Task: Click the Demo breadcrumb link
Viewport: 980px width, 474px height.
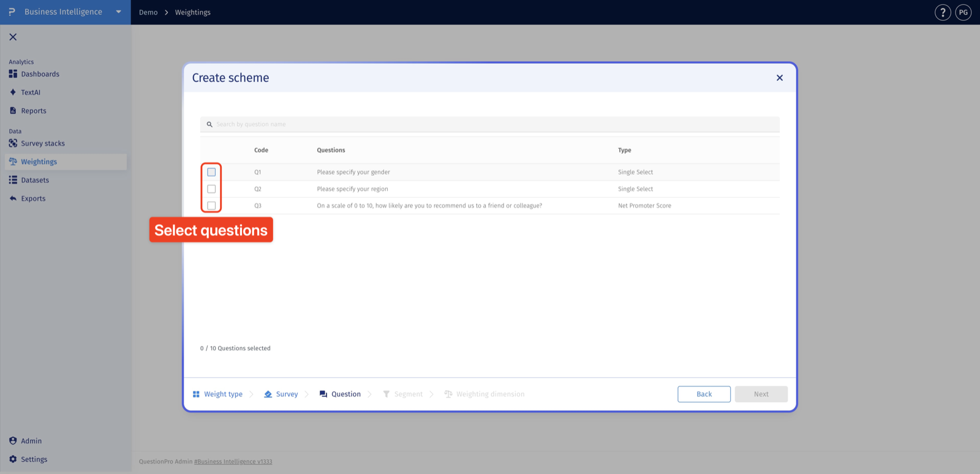Action: click(x=148, y=12)
